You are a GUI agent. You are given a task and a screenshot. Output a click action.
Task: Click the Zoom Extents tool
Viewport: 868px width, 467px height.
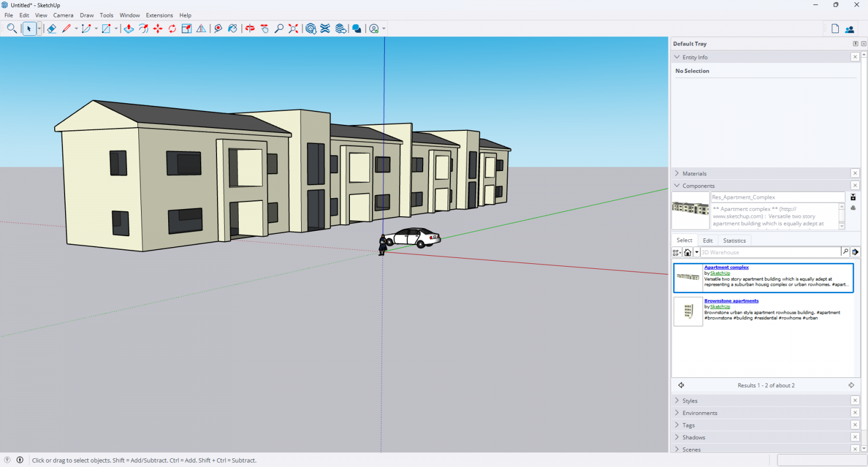pyautogui.click(x=293, y=29)
